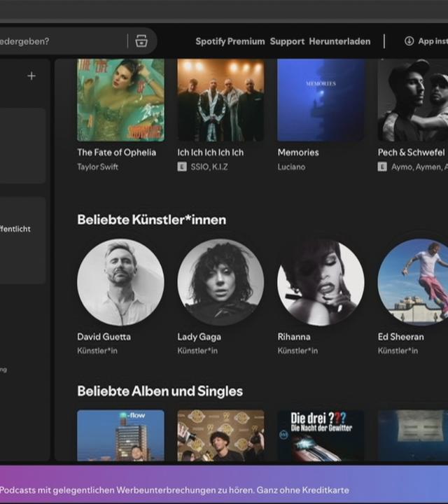Open The Fate of Ophelia album cover
This screenshot has width=448, height=504.
click(120, 100)
